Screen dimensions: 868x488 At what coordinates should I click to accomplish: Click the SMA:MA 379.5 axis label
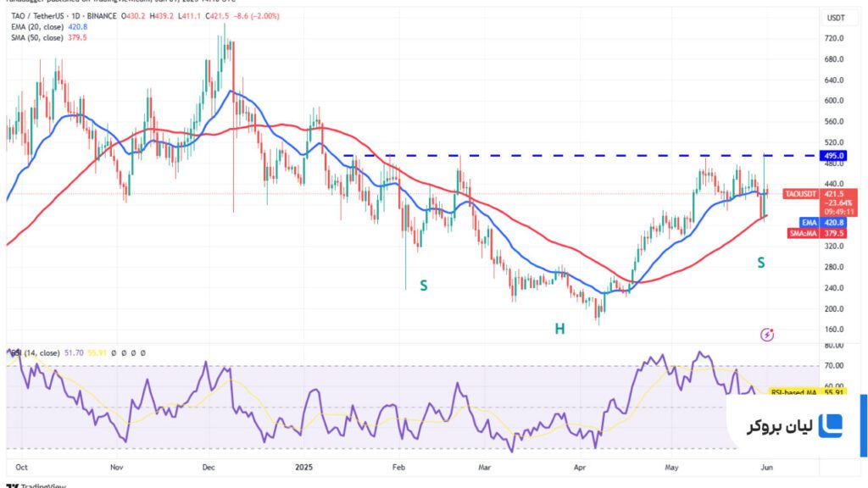[x=817, y=234]
